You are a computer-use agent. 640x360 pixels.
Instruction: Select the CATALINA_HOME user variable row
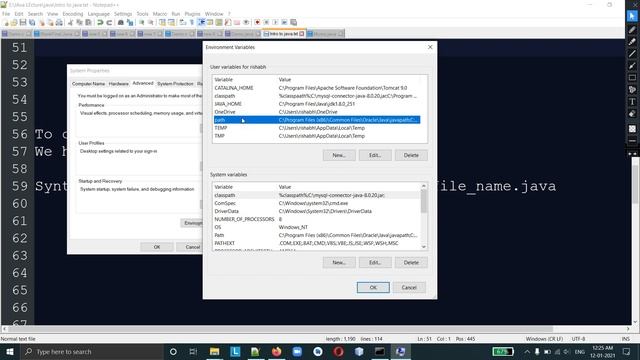click(x=317, y=88)
